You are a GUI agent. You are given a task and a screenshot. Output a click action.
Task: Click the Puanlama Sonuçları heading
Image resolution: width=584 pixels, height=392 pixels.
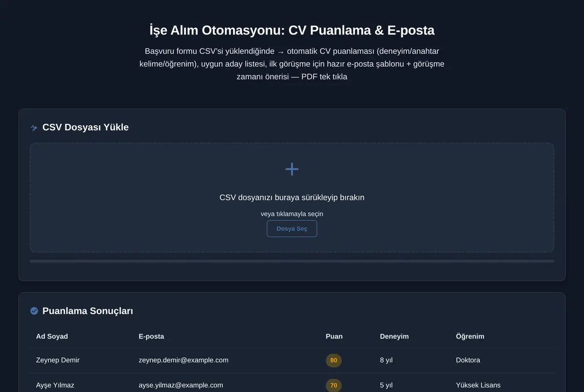tap(88, 311)
